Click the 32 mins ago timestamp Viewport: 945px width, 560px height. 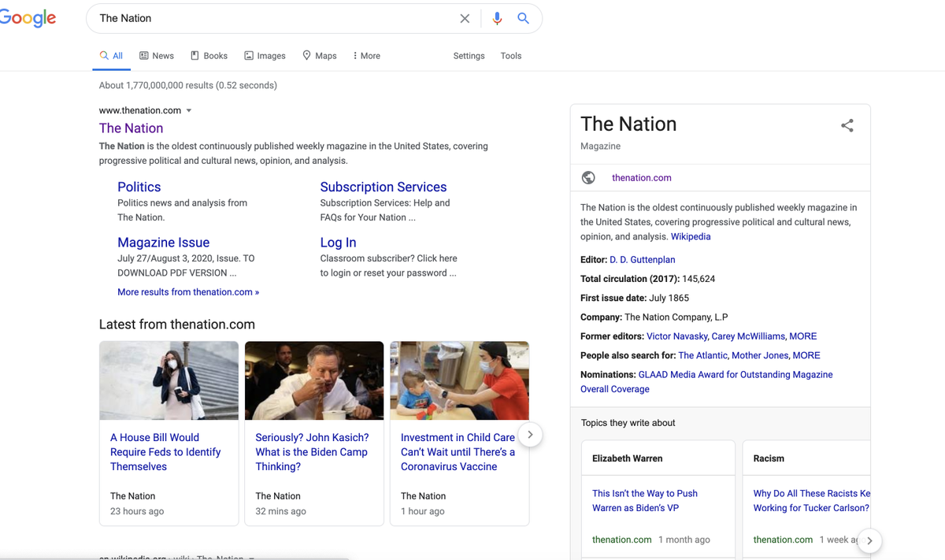[x=280, y=511]
